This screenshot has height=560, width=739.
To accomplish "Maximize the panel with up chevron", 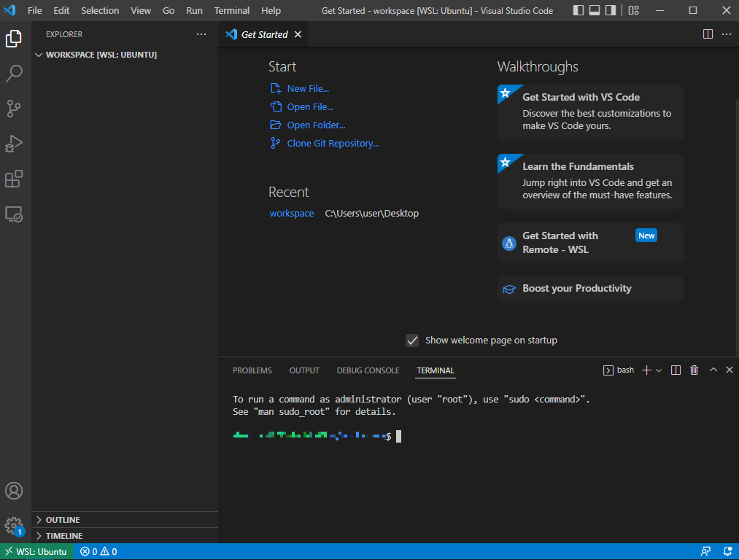I will [713, 370].
